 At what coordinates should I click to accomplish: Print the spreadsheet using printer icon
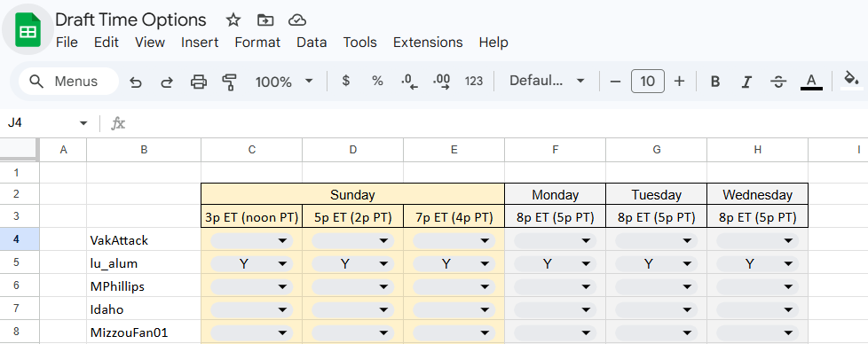[198, 82]
